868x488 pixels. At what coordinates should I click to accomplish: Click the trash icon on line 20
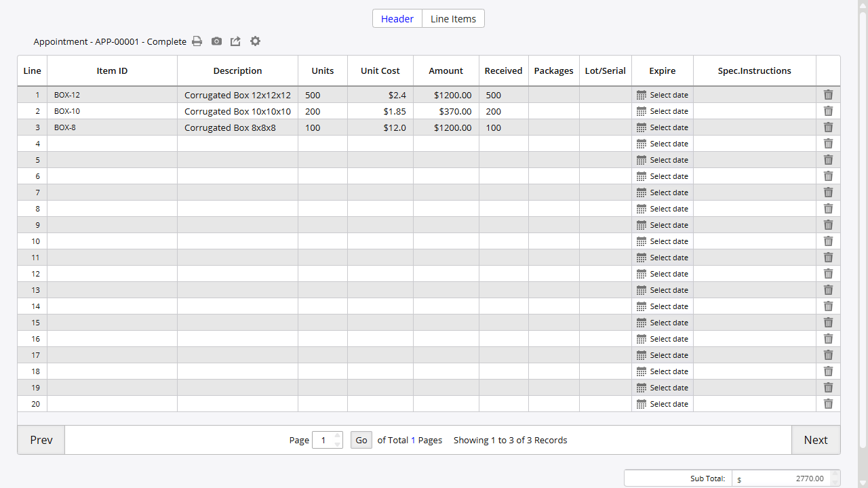pyautogui.click(x=828, y=404)
